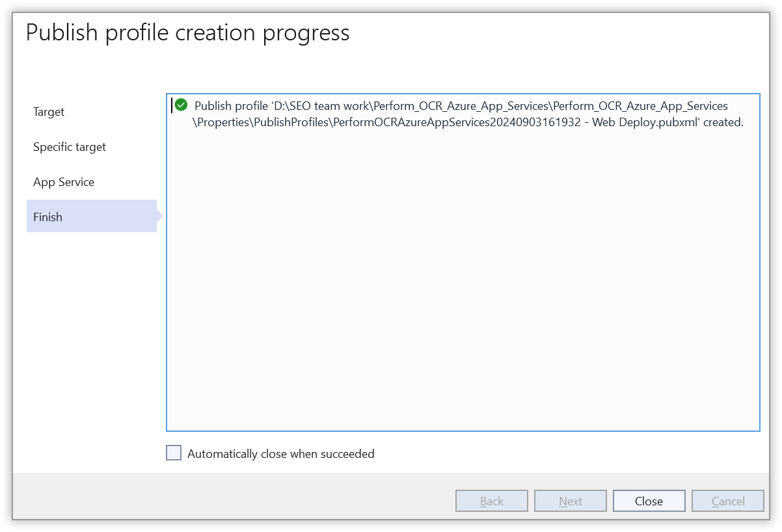Select the publish profile created message
Screen dimensions: 782x532
[455, 113]
